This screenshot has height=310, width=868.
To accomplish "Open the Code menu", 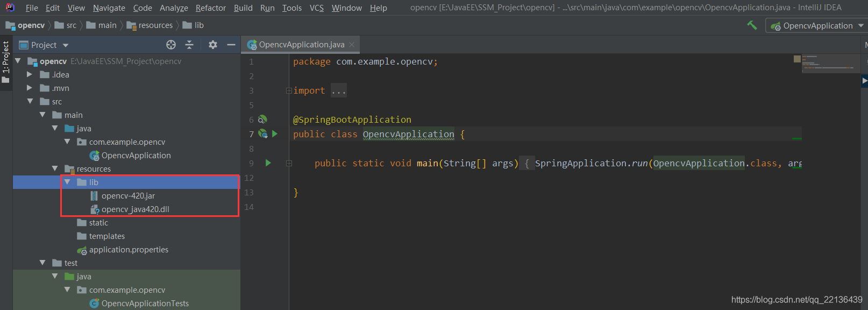I will tap(143, 8).
